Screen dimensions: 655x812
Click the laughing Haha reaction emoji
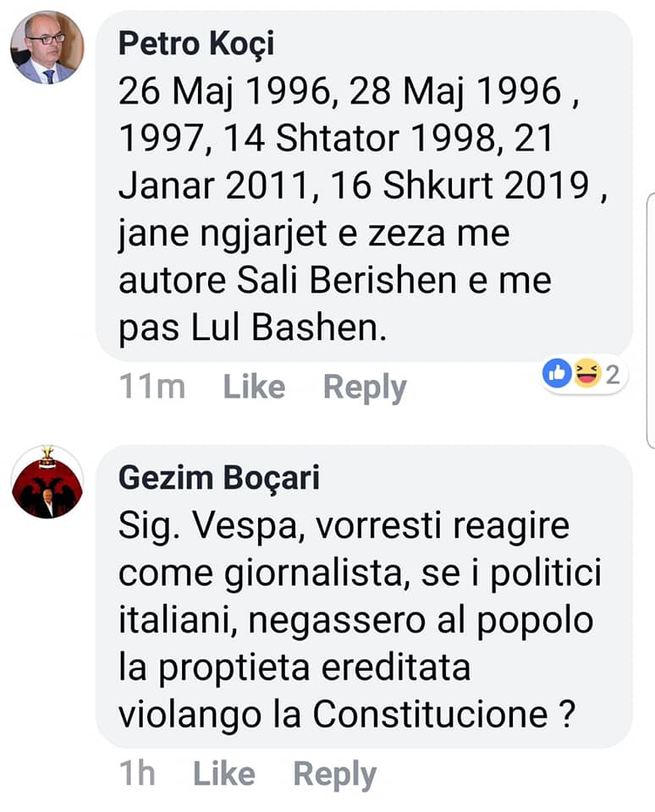586,373
